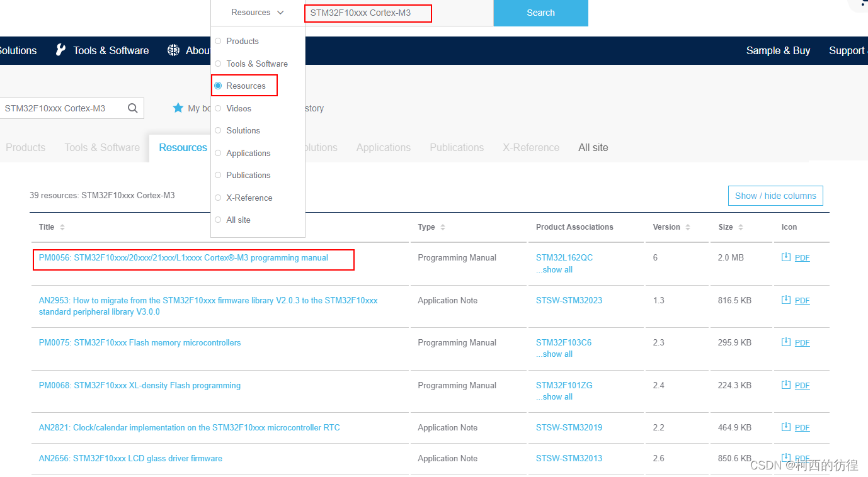Image resolution: width=868 pixels, height=477 pixels.
Task: Select the Products radio option
Action: tap(219, 41)
